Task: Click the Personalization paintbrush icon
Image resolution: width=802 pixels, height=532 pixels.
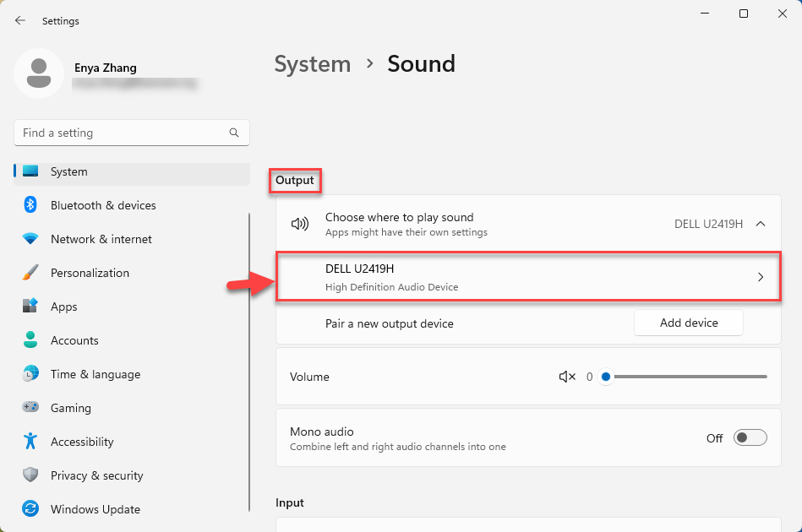Action: (x=30, y=273)
